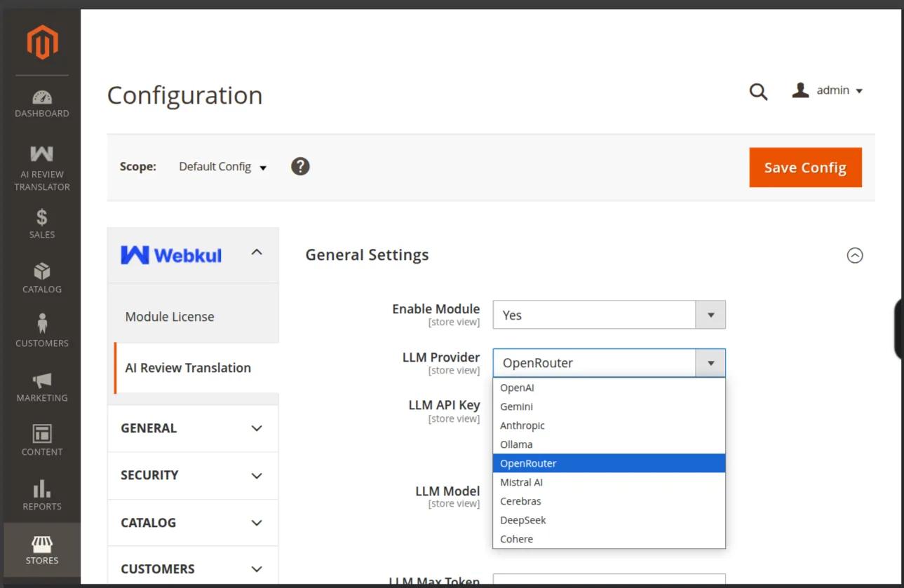
Task: Click the LLM API Key label
Action: (x=444, y=405)
